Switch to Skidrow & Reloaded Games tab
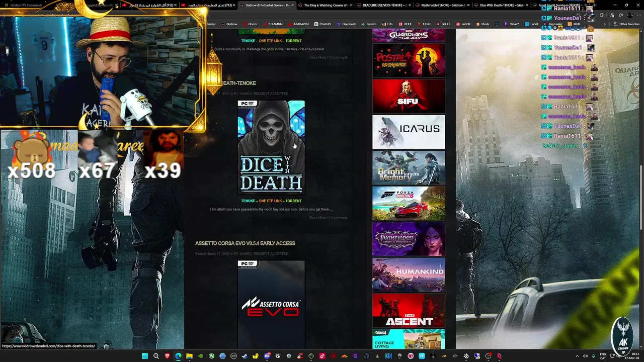Screen dimensions: 644x362 point(267,5)
